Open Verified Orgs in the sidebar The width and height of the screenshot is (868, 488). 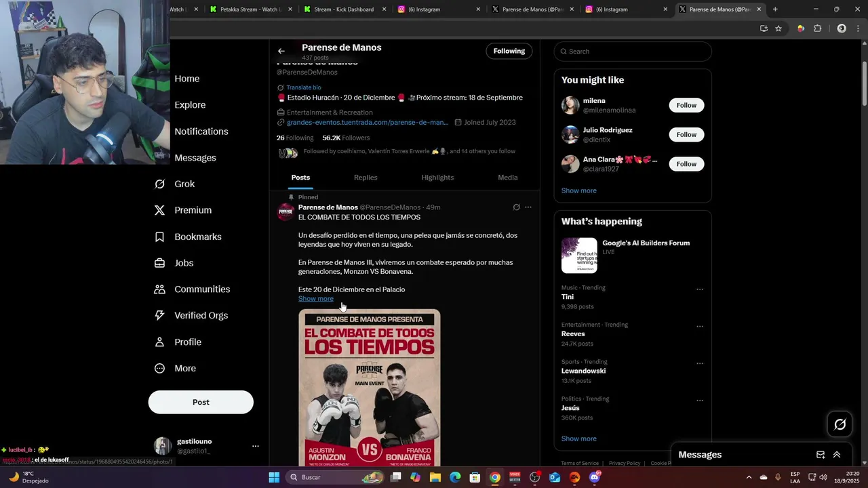(191, 316)
